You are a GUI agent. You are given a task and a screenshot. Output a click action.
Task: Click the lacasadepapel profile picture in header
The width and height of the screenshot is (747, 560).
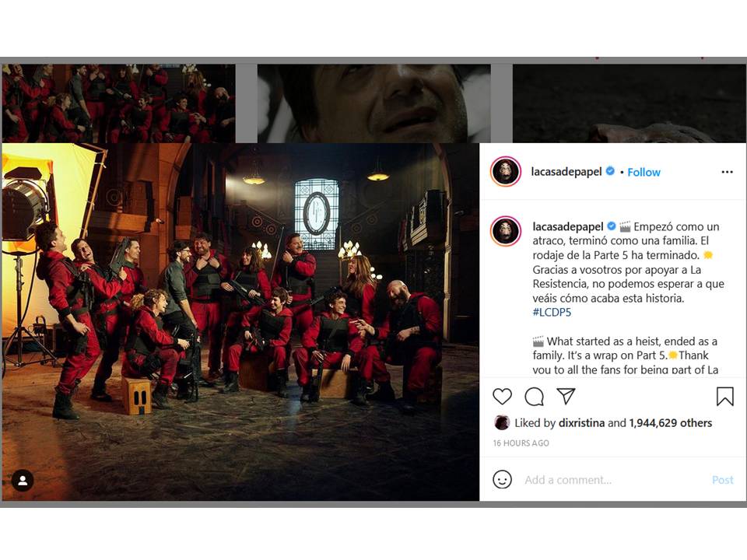(x=506, y=171)
